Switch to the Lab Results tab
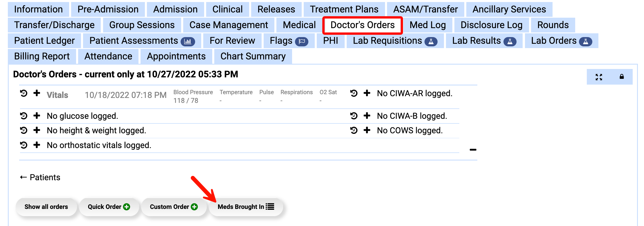This screenshot has width=644, height=226. pyautogui.click(x=484, y=41)
